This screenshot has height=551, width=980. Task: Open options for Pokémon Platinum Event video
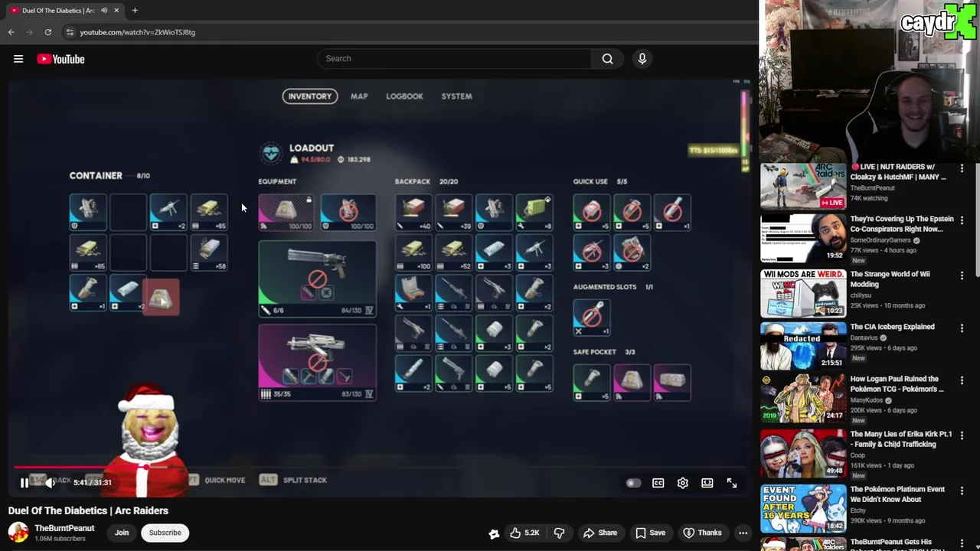point(962,491)
